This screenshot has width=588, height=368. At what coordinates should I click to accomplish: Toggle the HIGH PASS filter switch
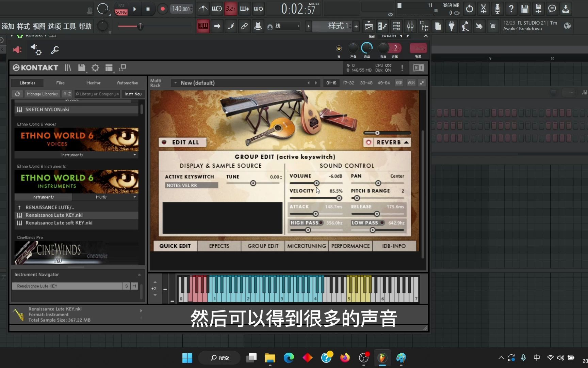(321, 223)
